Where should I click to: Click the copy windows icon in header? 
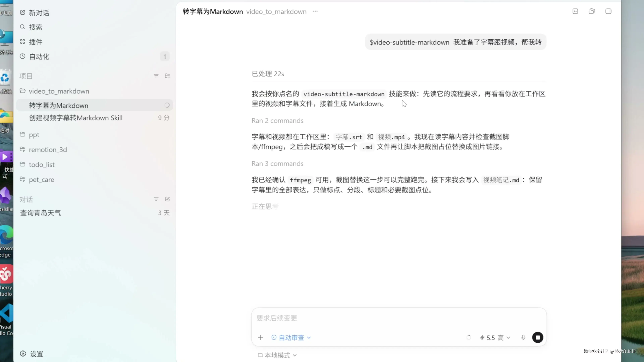[592, 11]
